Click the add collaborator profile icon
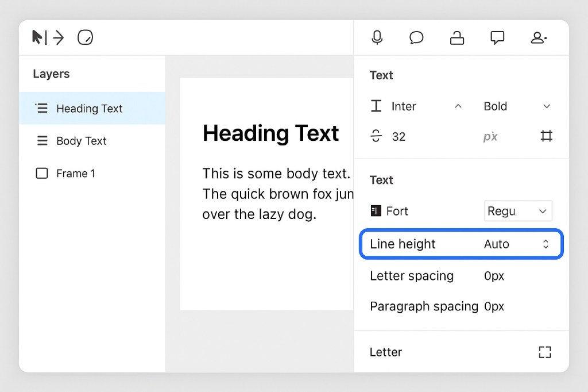Viewport: 588px width, 392px height. pos(538,37)
